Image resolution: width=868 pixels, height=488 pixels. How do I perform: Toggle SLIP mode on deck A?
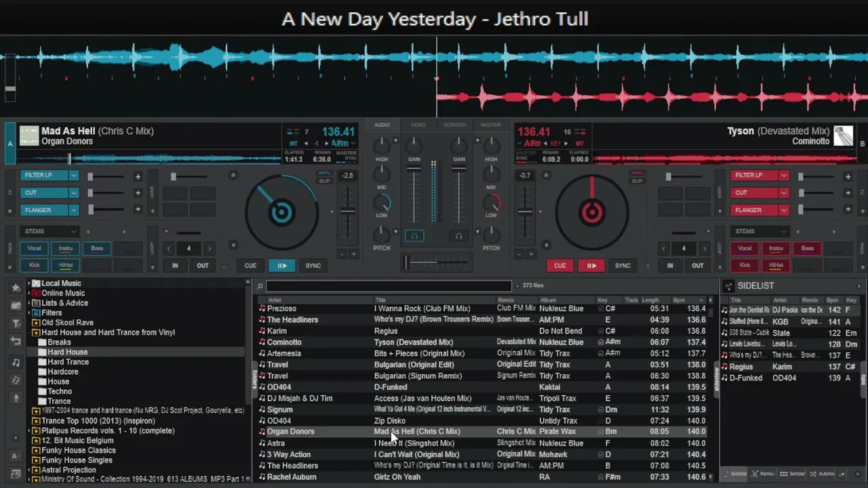[x=325, y=181]
